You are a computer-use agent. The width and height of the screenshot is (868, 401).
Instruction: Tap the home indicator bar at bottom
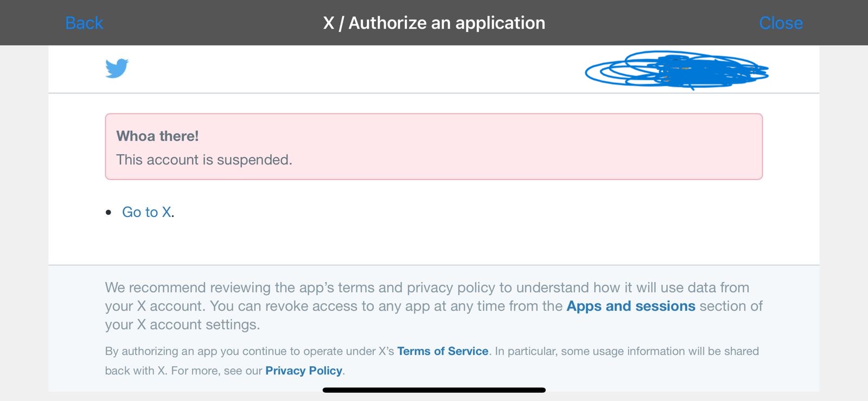[x=434, y=390]
